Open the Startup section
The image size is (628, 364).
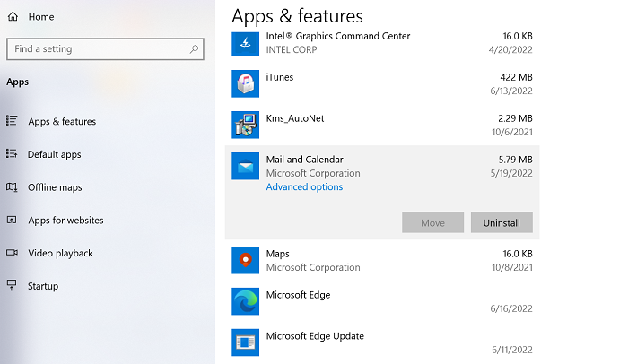click(x=43, y=286)
